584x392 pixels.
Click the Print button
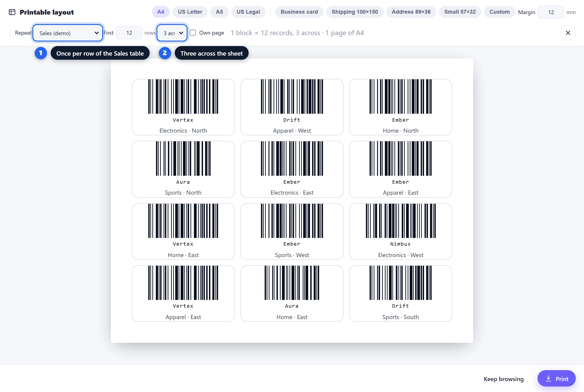coord(556,379)
